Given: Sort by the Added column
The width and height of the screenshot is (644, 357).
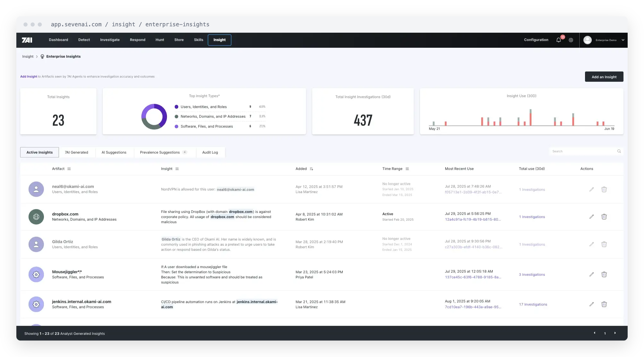Looking at the screenshot, I should (311, 169).
